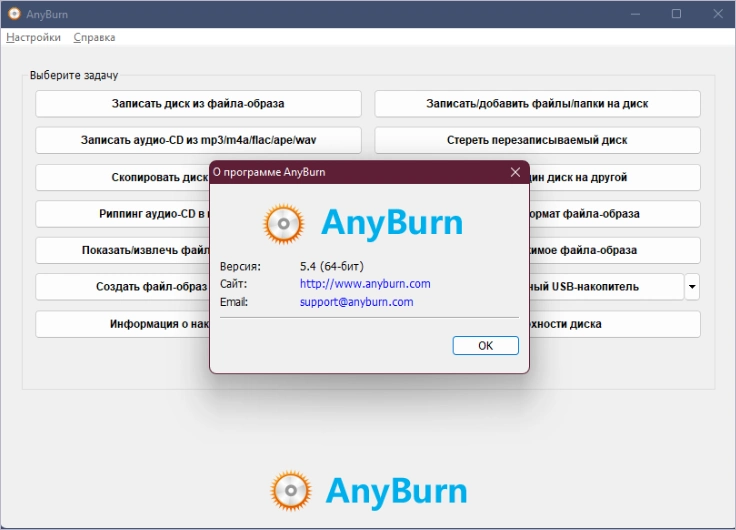This screenshot has width=736, height=530.
Task: Click the Информация о накопителе button
Action: tap(123, 324)
